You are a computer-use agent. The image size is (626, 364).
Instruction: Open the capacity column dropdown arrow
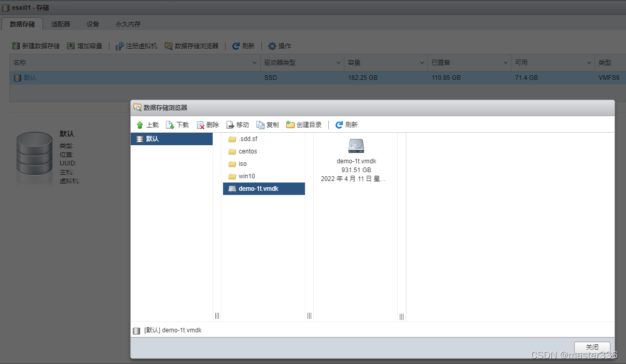[422, 63]
